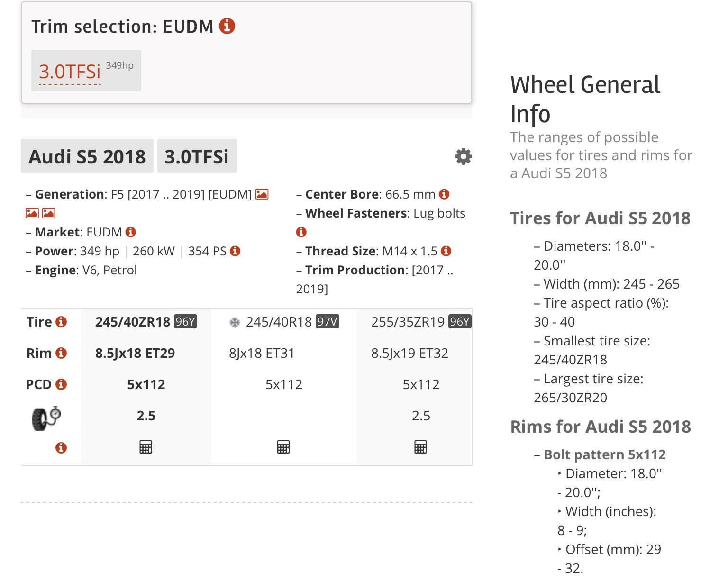Click the Audi S5 2018 header tab
Screen dimensions: 728x581
pos(87,156)
